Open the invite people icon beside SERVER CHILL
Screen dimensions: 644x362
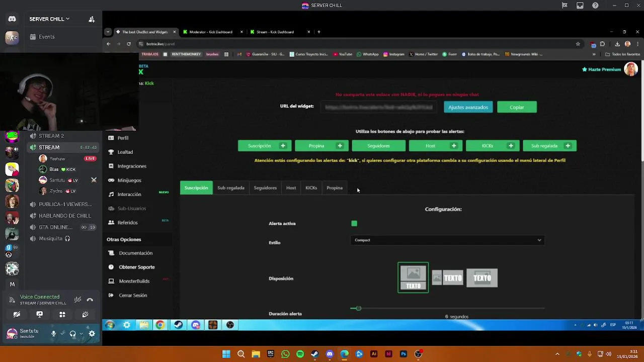(x=92, y=19)
